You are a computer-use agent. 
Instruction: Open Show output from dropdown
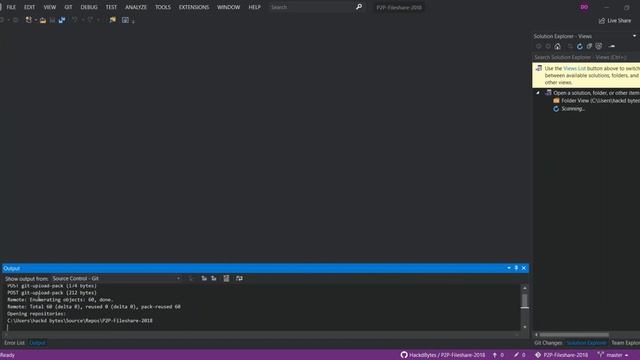pyautogui.click(x=116, y=278)
